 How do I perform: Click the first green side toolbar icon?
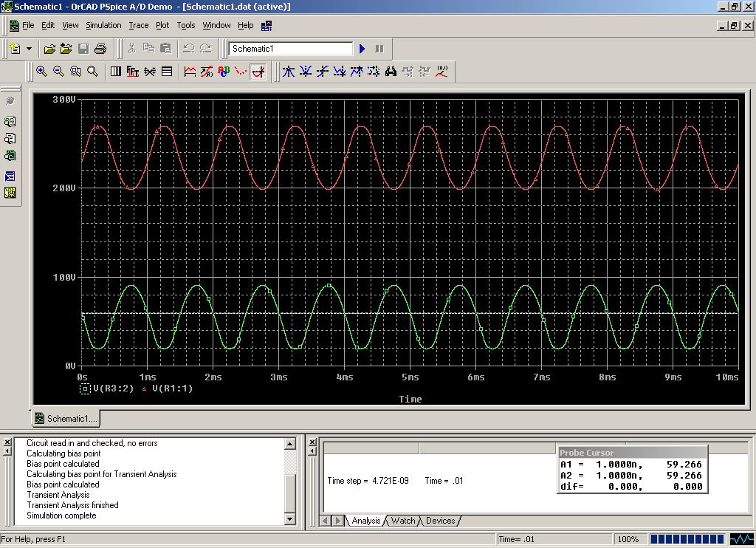click(10, 122)
